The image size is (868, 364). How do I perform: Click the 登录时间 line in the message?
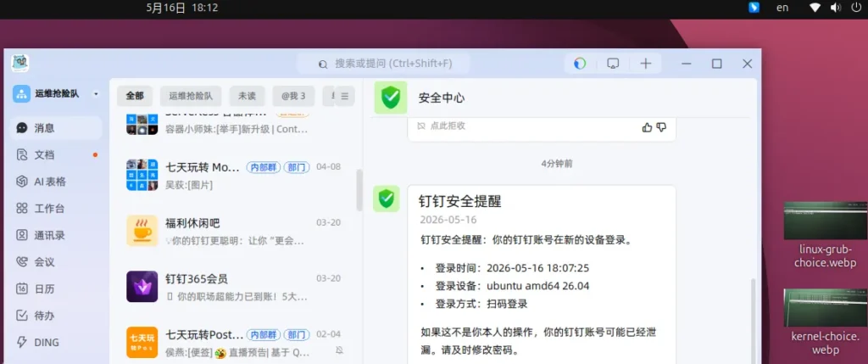tap(504, 268)
